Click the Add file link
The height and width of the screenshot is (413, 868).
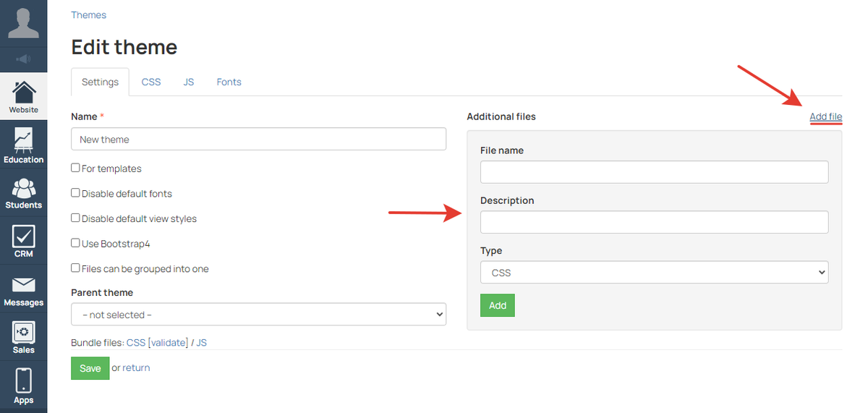coord(825,116)
